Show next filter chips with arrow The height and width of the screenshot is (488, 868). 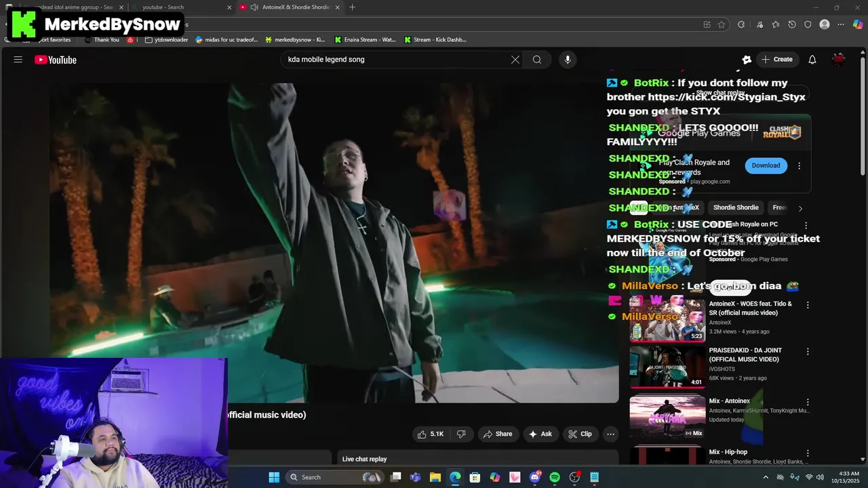click(800, 208)
